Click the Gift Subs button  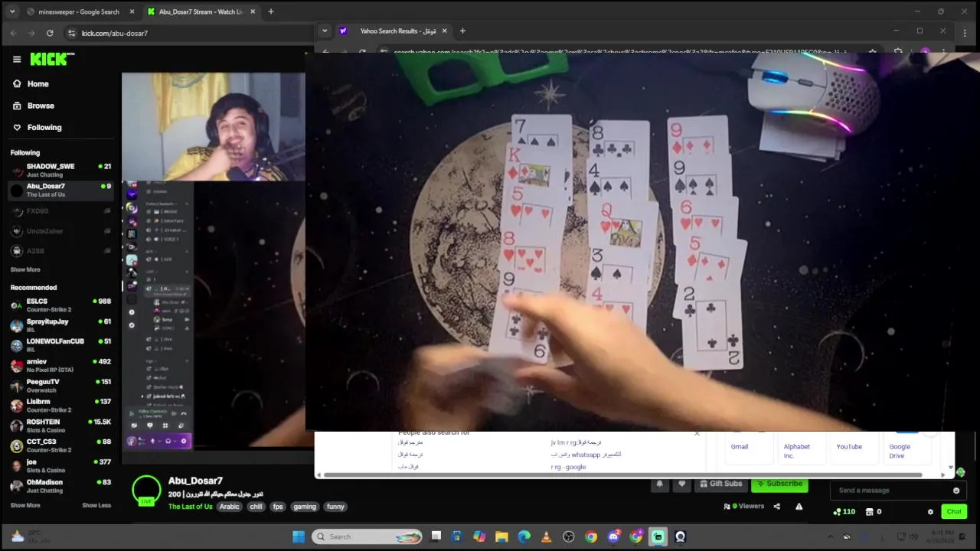pos(720,484)
